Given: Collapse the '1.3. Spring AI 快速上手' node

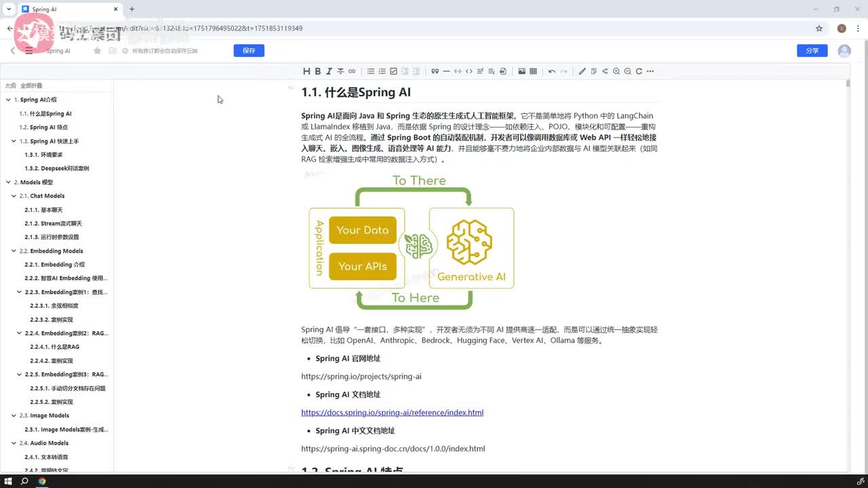Looking at the screenshot, I should coord(14,141).
